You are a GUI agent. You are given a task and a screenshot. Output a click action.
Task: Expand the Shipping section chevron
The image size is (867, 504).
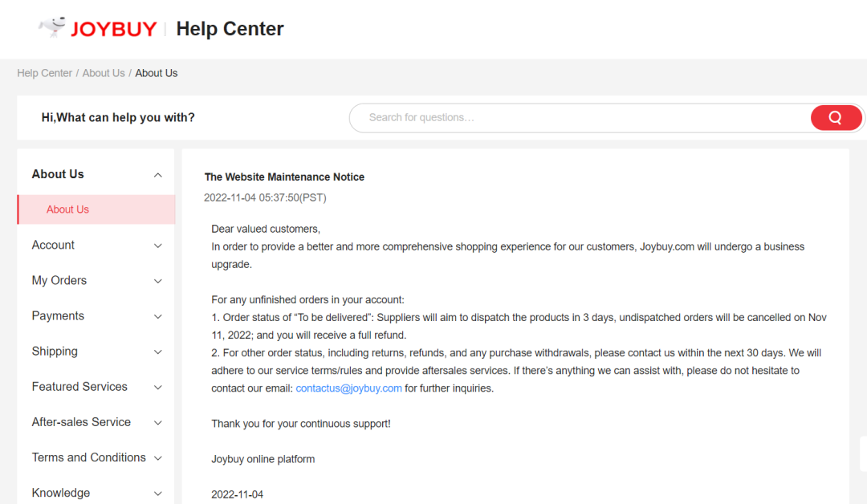coord(158,352)
